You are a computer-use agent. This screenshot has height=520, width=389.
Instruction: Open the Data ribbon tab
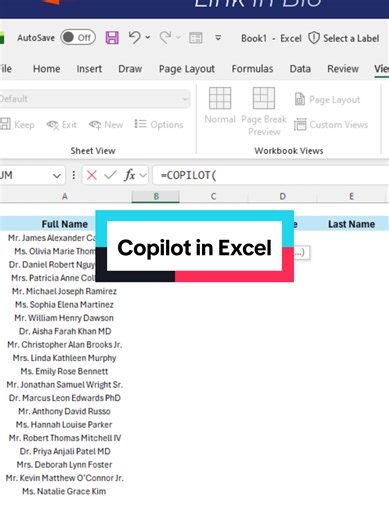pos(300,69)
